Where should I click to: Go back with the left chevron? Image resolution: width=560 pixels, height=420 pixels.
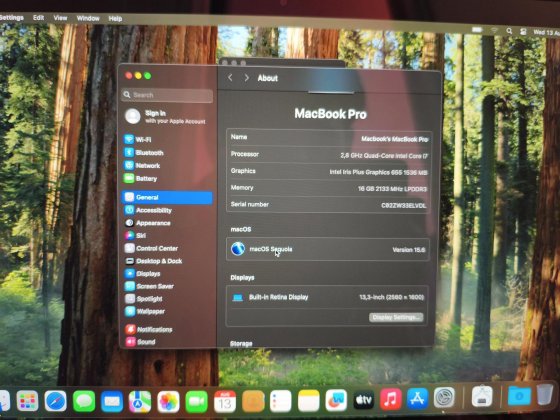point(230,78)
